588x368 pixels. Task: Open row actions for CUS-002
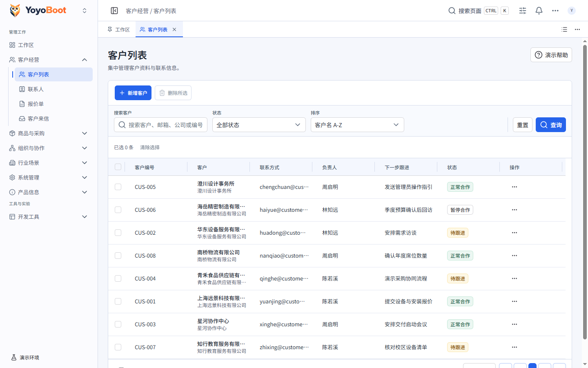[514, 233]
